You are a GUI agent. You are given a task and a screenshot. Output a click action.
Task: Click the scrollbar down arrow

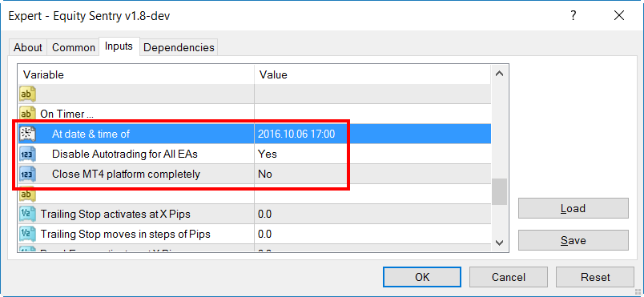click(500, 242)
